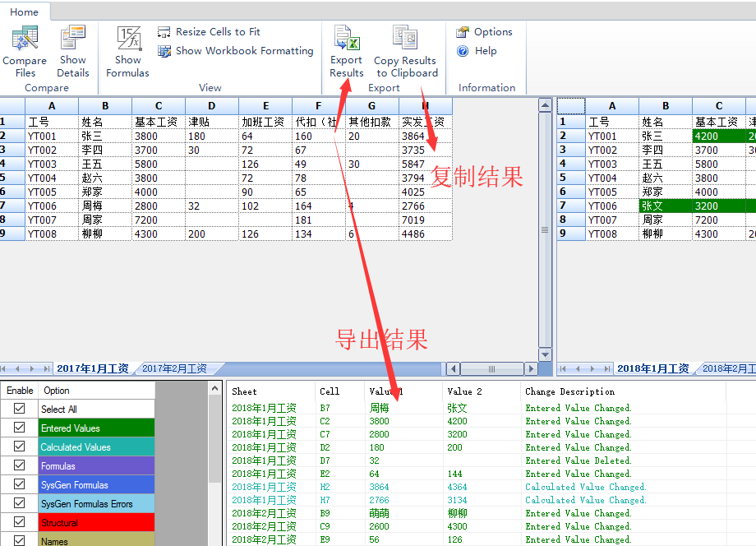Click Export Results icon
Image resolution: width=756 pixels, height=546 pixels.
[346, 52]
